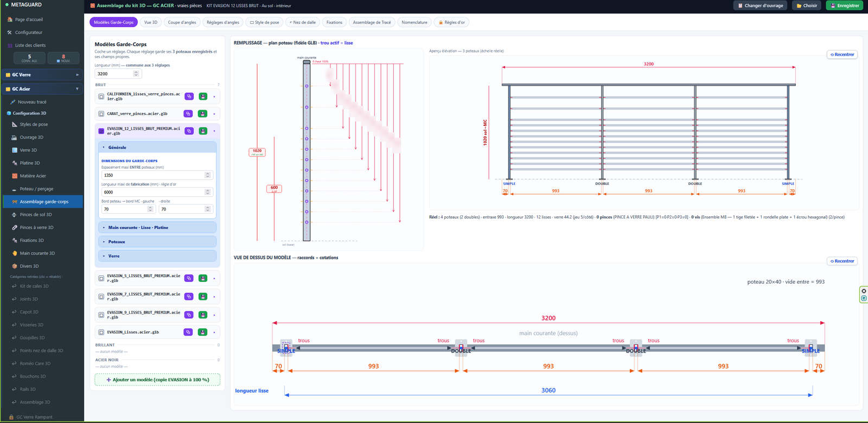The height and width of the screenshot is (423, 868).
Task: Collapse the GC Acier sidebar group
Action: click(x=42, y=89)
